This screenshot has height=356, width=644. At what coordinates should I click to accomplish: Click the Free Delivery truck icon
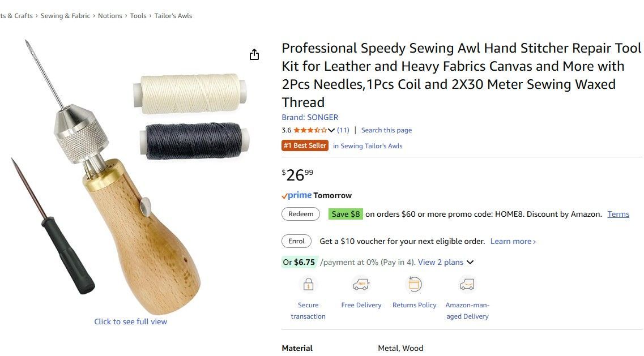tap(361, 284)
